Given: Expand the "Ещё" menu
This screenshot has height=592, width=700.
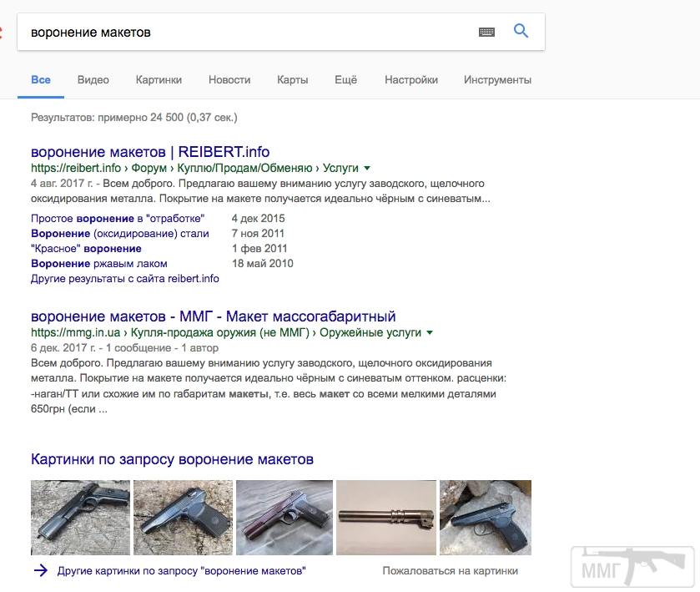Looking at the screenshot, I should [345, 80].
